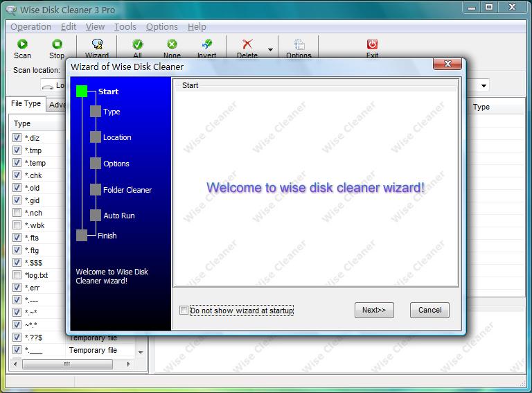Viewport: 532px width, 393px height.
Task: Expand the scan location dropdown arrow
Action: coord(484,85)
